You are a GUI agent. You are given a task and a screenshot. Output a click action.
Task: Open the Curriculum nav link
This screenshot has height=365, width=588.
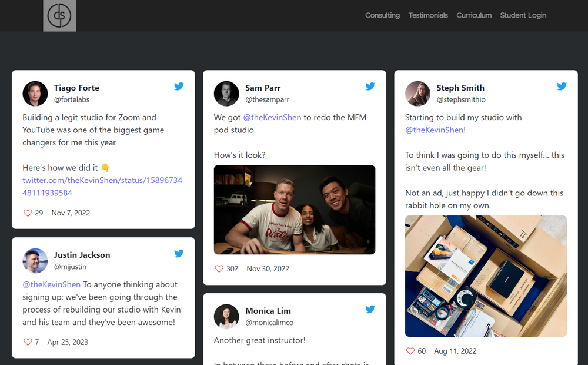click(x=474, y=15)
